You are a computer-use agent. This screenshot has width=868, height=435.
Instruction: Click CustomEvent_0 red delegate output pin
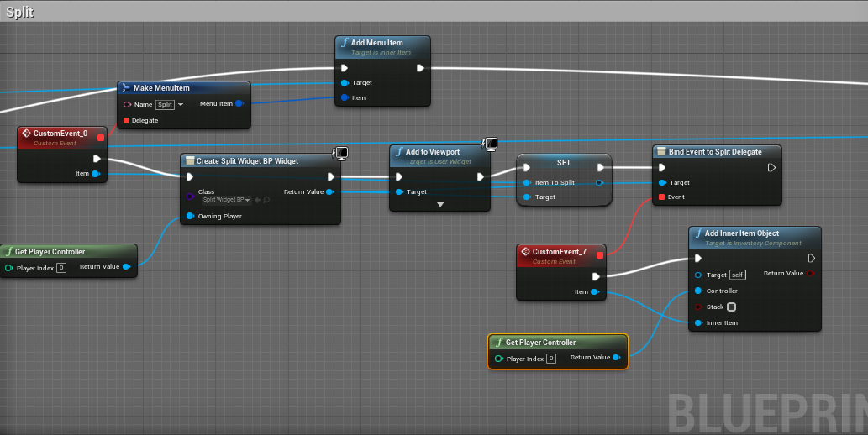click(101, 138)
